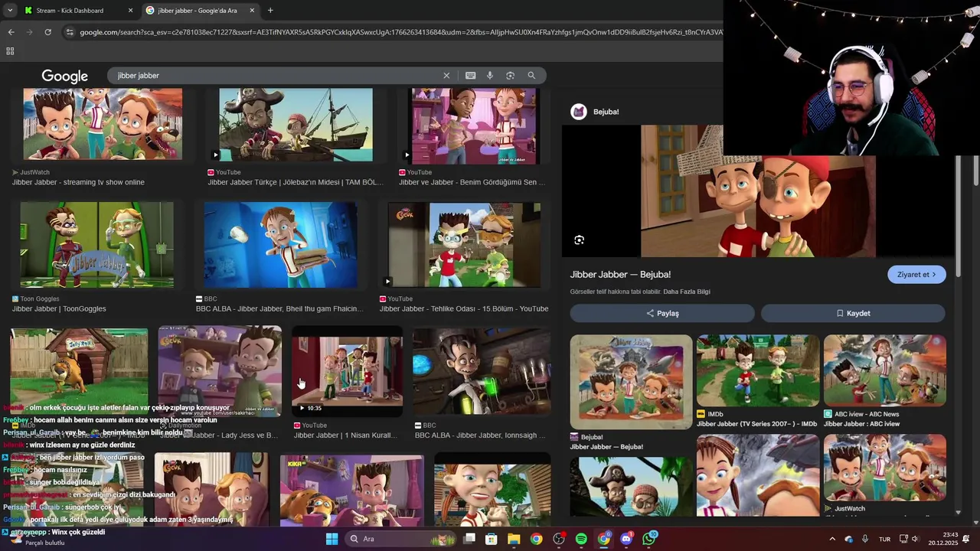Close the jibber jabber Google tab
Screen dimensions: 980x551
pyautogui.click(x=252, y=11)
